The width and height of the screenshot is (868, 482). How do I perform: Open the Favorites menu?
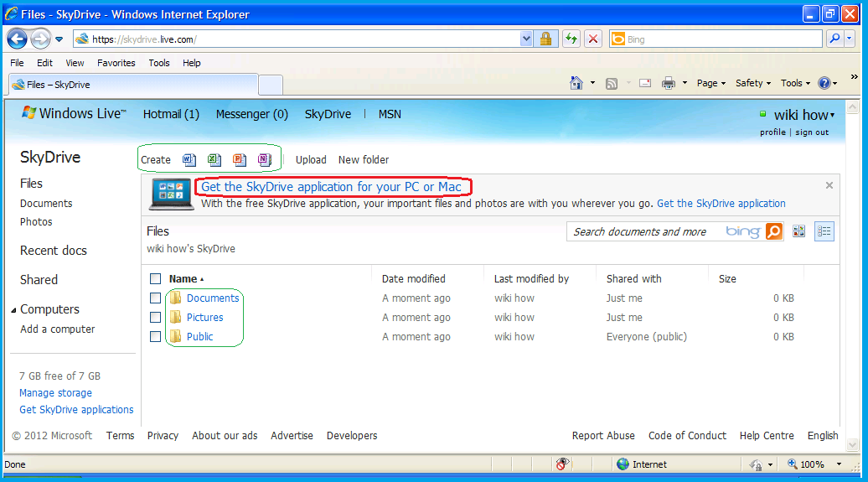[116, 63]
